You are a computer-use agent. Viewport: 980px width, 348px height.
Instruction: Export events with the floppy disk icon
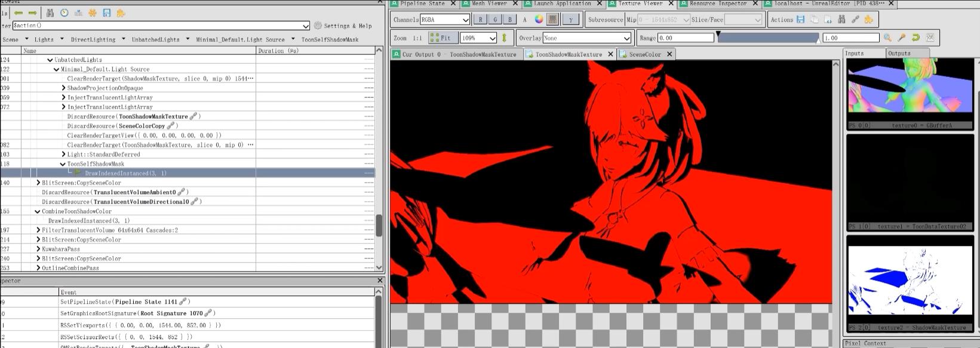pyautogui.click(x=106, y=13)
